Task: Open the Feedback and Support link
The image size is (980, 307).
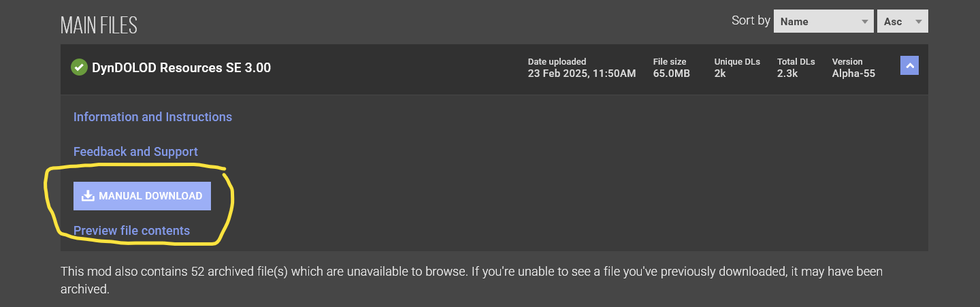Action: (x=135, y=152)
